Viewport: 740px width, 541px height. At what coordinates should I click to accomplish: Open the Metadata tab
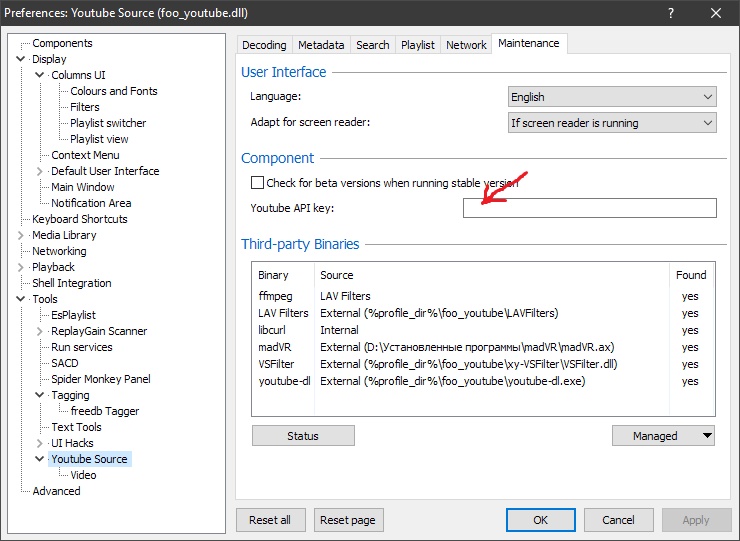(x=321, y=45)
